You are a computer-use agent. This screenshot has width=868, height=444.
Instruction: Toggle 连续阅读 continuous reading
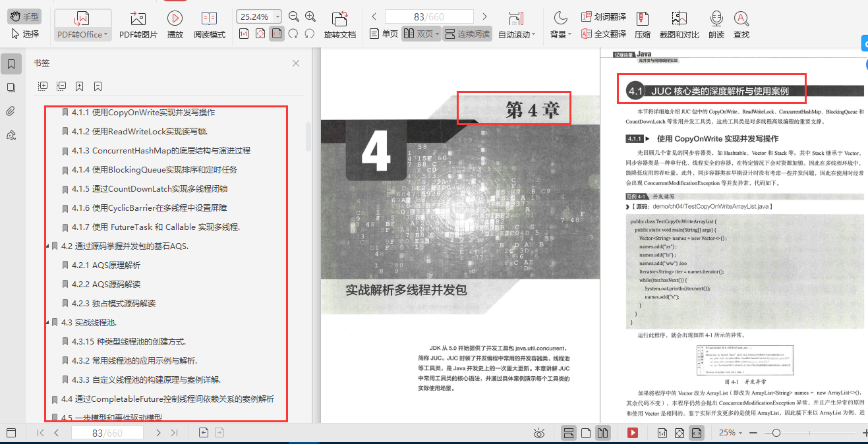point(467,34)
